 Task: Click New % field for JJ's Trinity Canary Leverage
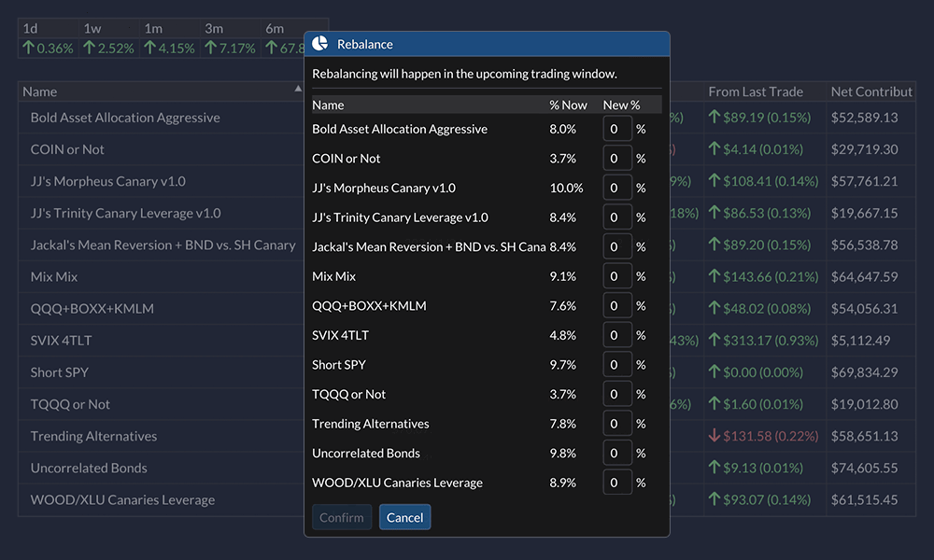click(x=617, y=217)
